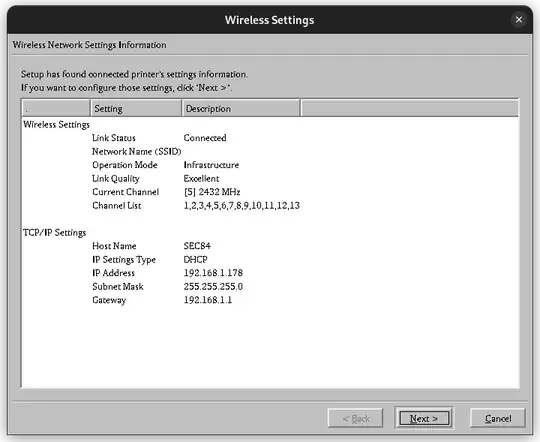Select the Current Channel label
The image size is (540, 442).
[x=125, y=192]
